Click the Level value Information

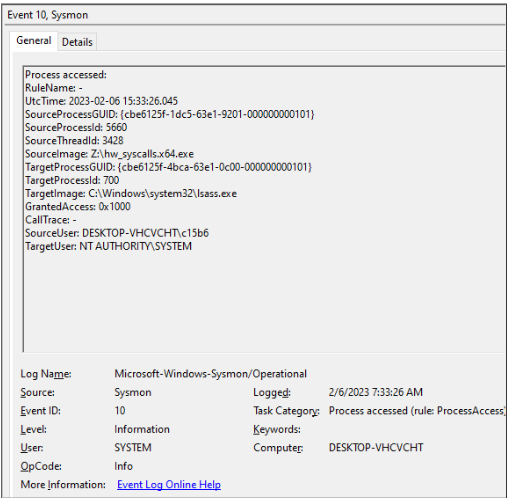point(142,429)
